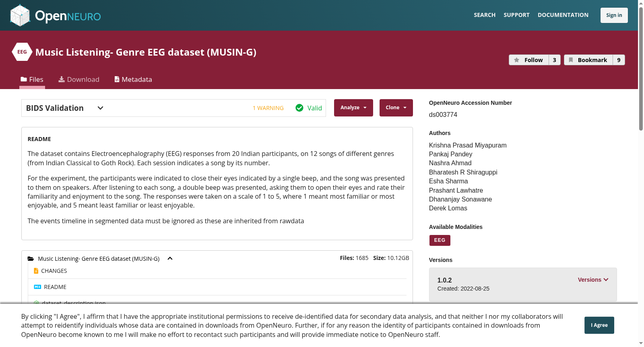Switch to the Metadata tab
The width and height of the screenshot is (644, 347).
pos(133,79)
